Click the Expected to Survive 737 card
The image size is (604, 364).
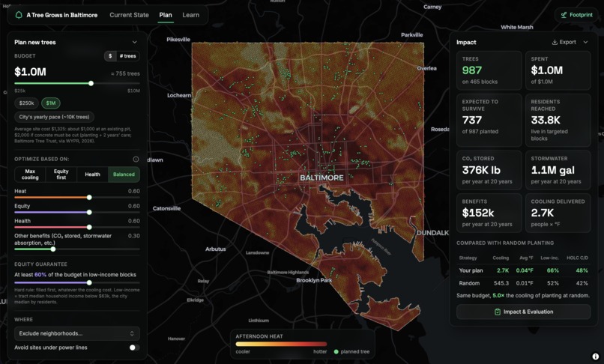(489, 120)
